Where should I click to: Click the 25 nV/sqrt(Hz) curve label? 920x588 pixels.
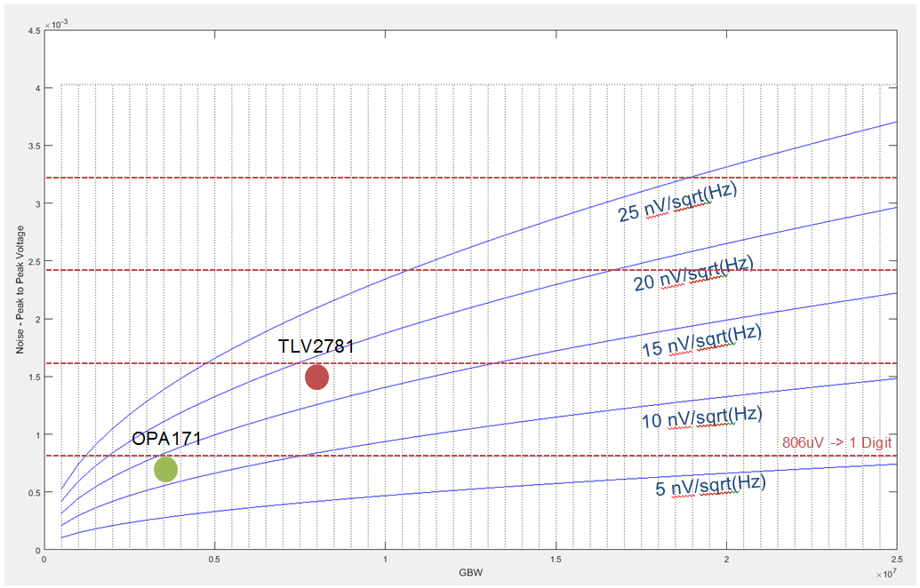[677, 203]
